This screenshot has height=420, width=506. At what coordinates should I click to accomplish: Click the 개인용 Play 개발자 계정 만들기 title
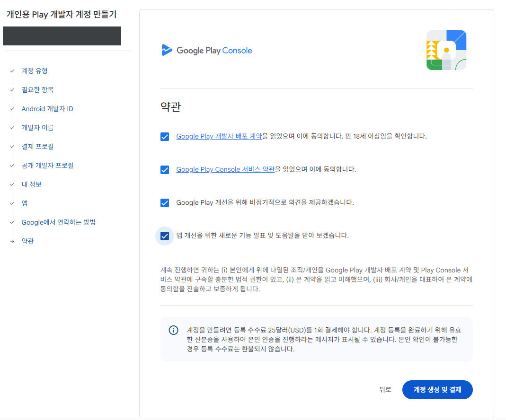click(x=62, y=15)
